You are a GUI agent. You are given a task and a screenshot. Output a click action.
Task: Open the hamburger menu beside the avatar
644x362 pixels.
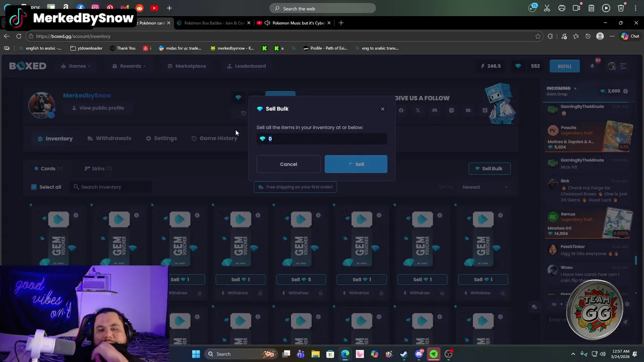point(623,66)
